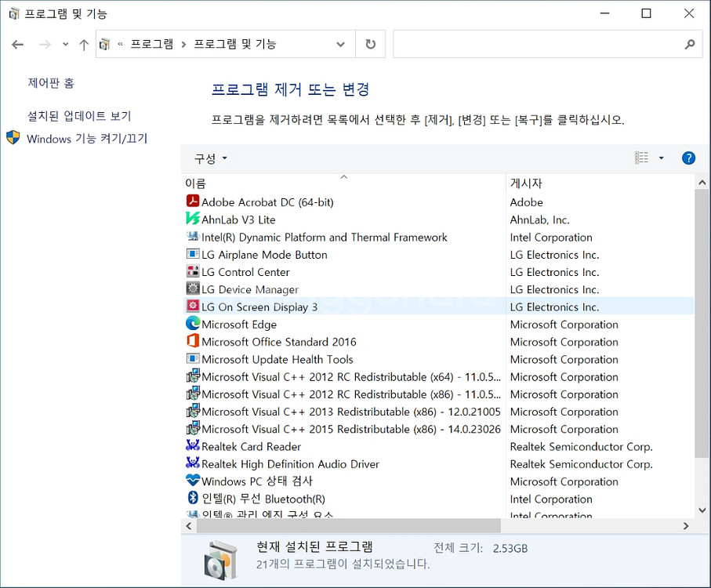This screenshot has width=711, height=588.
Task: Select Realtek Card Reader entry
Action: (251, 447)
